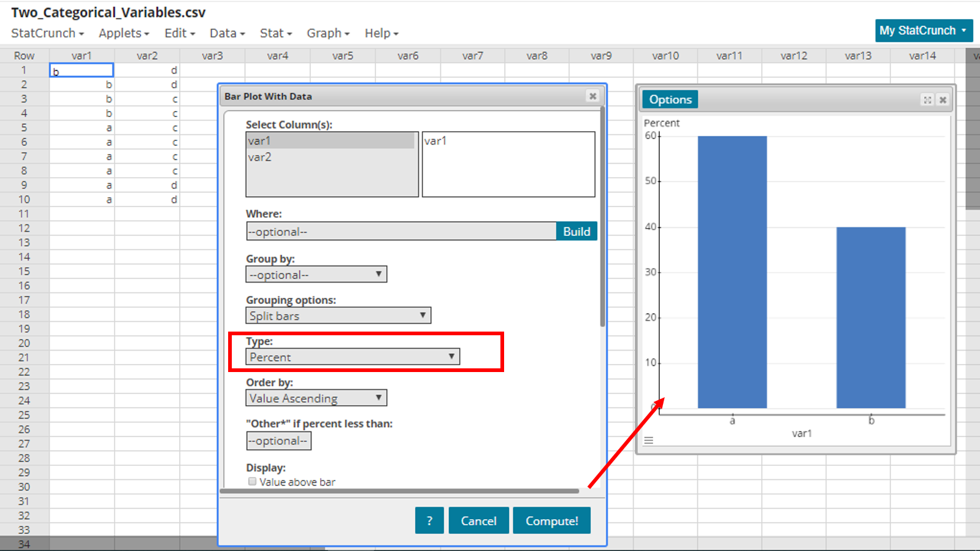This screenshot has height=551, width=980.
Task: Open the My StatCrunch dropdown button
Action: click(x=923, y=31)
